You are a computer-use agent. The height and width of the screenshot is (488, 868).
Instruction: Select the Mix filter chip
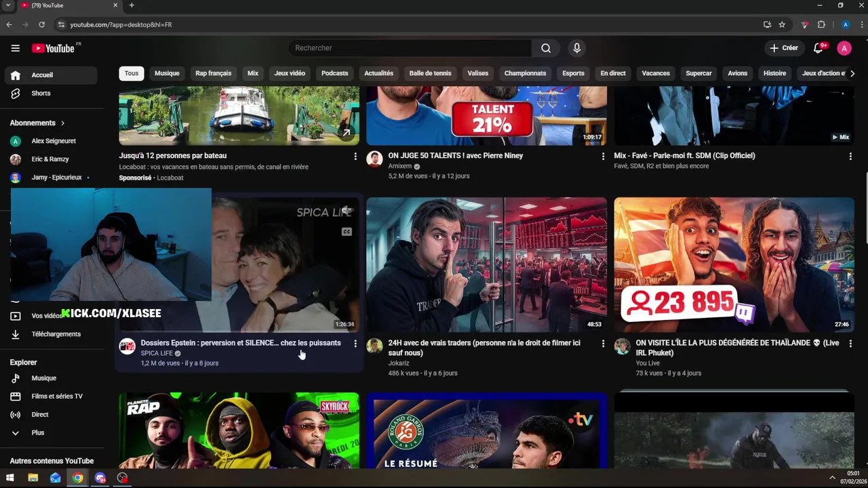click(x=253, y=73)
